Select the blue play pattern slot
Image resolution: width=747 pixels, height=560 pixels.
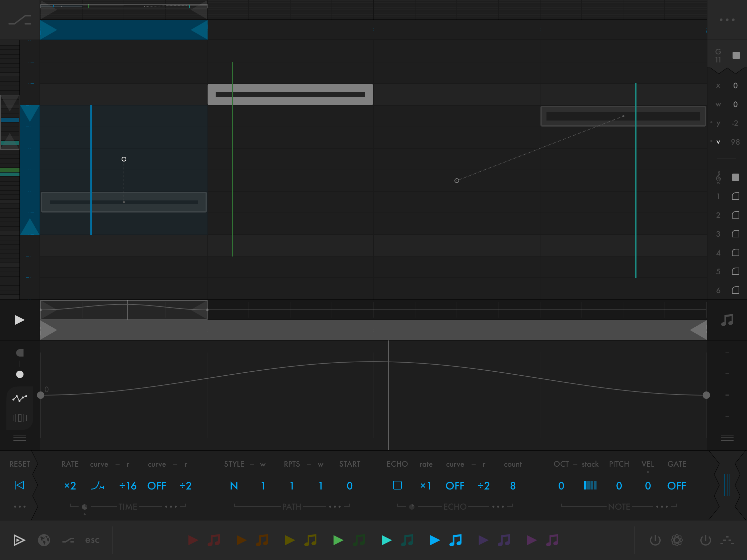click(435, 540)
